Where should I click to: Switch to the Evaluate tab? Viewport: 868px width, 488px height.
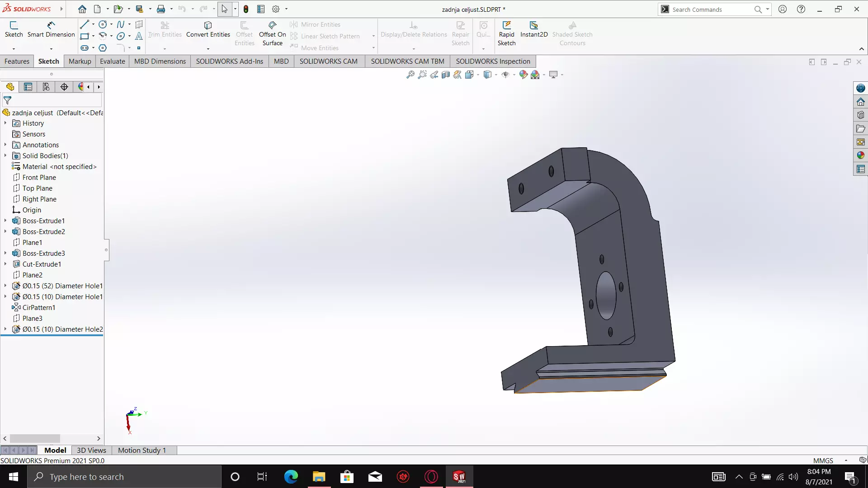point(112,61)
